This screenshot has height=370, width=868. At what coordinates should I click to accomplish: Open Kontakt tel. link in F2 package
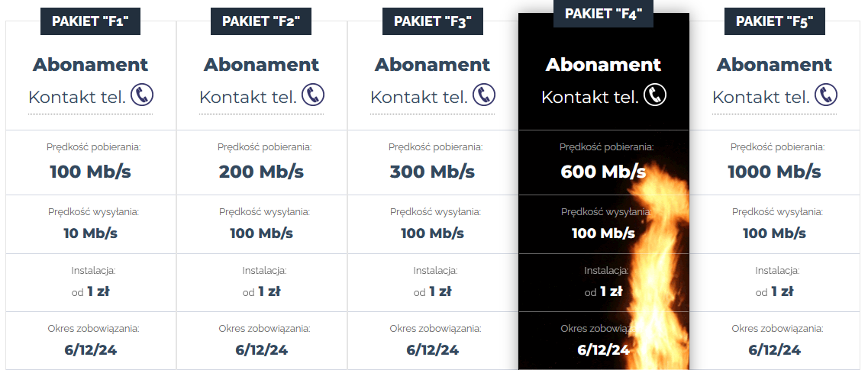click(247, 98)
